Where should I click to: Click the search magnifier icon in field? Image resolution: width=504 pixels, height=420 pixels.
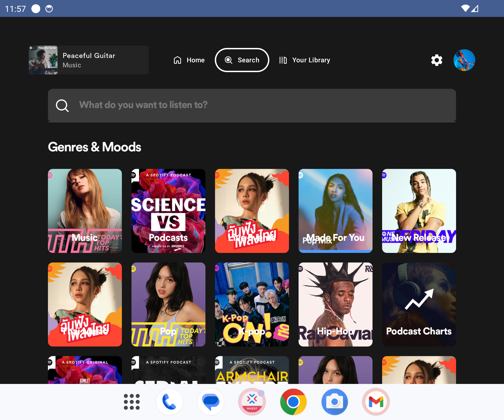[x=62, y=105]
